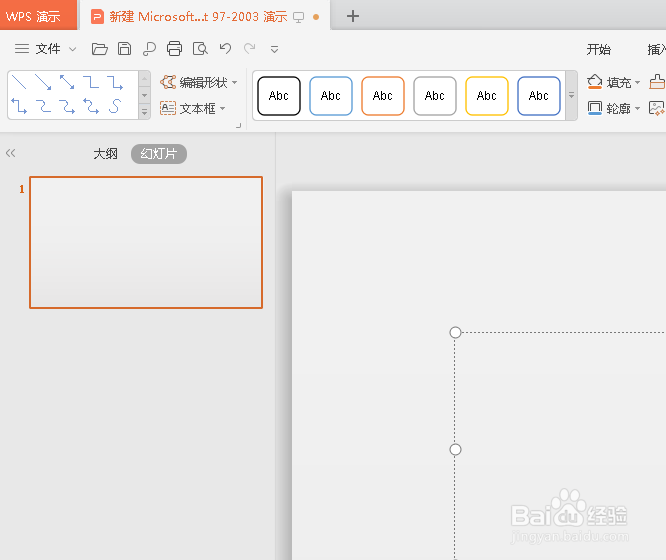Expand quick access toolbar customization arrow

click(x=274, y=50)
